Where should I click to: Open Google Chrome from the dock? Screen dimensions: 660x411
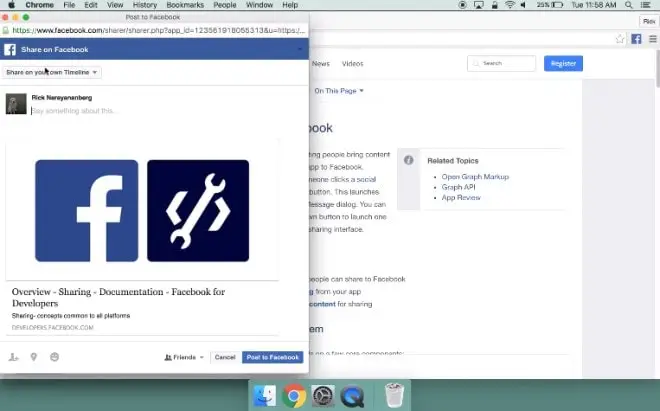294,396
